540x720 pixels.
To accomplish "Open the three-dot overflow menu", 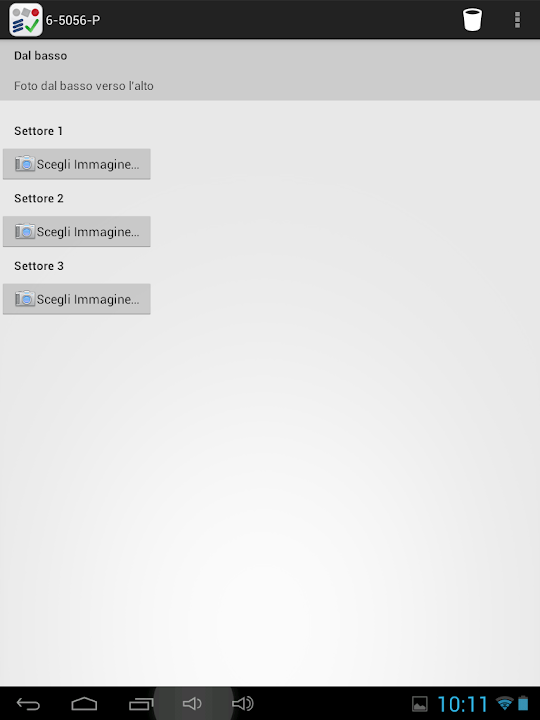I will pyautogui.click(x=518, y=20).
